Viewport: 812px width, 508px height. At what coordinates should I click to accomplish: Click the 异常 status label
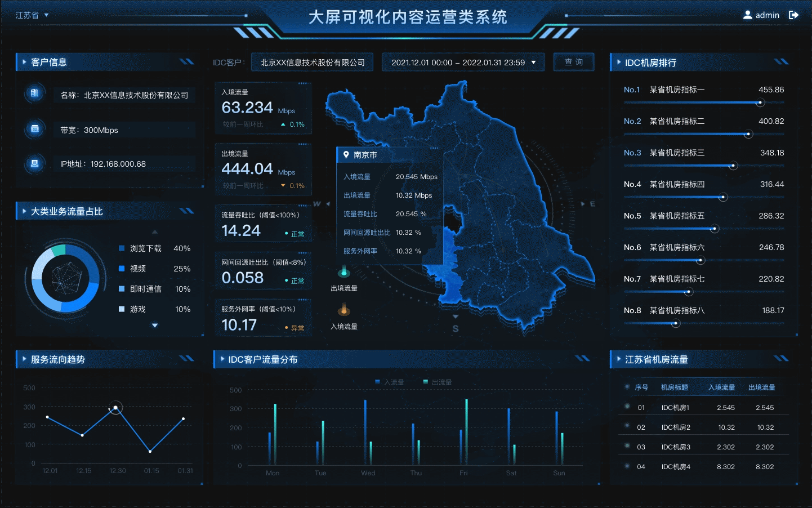pos(295,328)
